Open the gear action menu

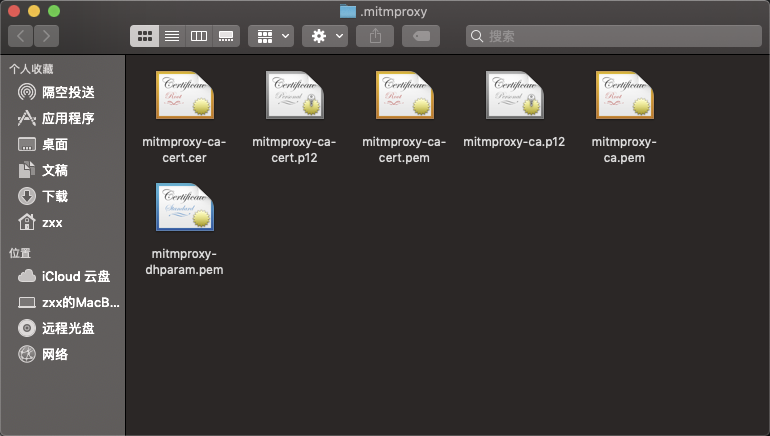325,36
